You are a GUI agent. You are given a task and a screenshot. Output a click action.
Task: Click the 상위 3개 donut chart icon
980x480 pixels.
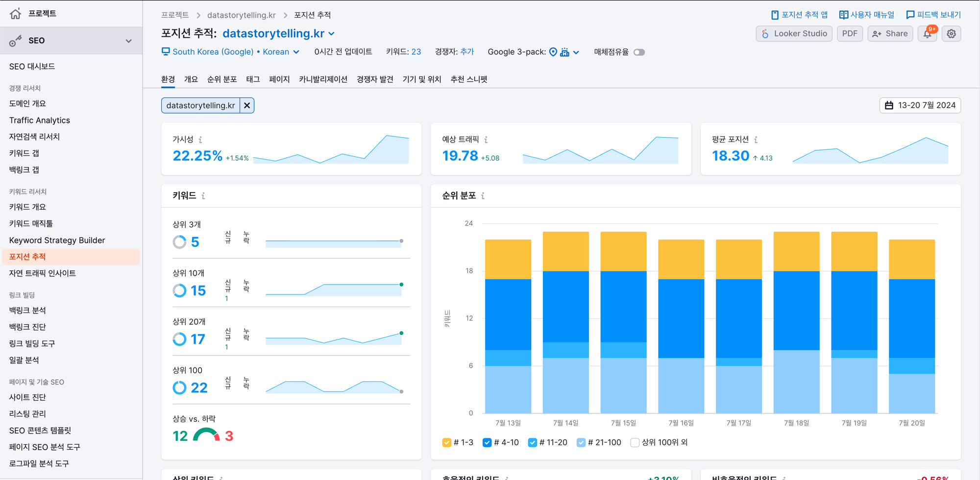coord(180,242)
